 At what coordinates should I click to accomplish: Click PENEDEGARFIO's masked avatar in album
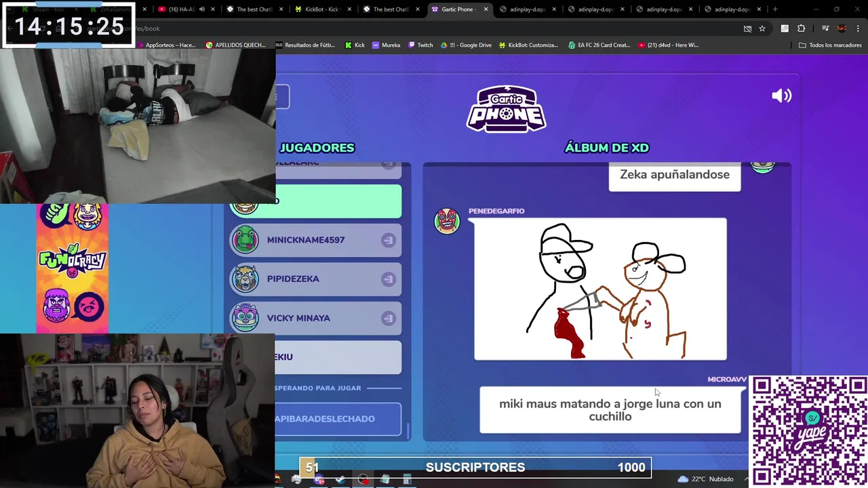click(447, 222)
